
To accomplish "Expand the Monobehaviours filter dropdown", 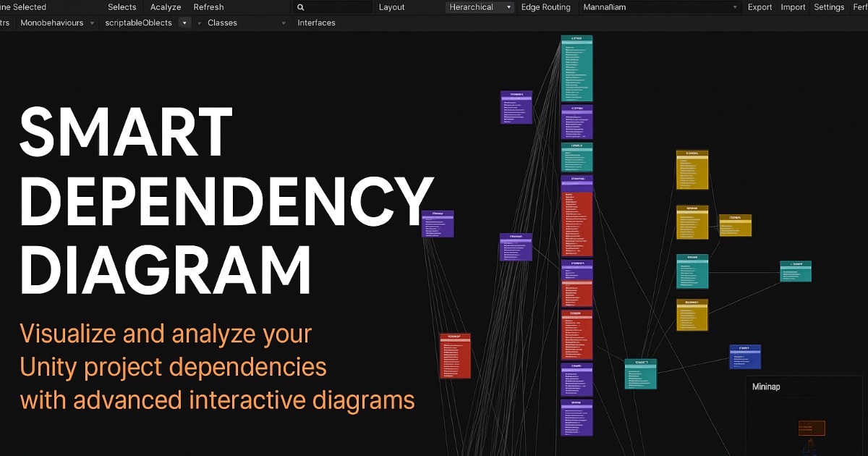I will pyautogui.click(x=92, y=22).
